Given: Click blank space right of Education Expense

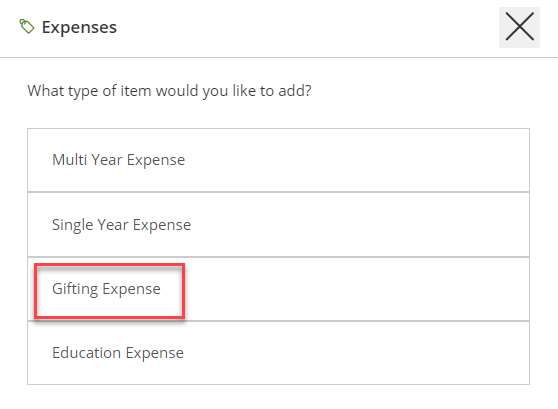Looking at the screenshot, I should click(x=356, y=353).
